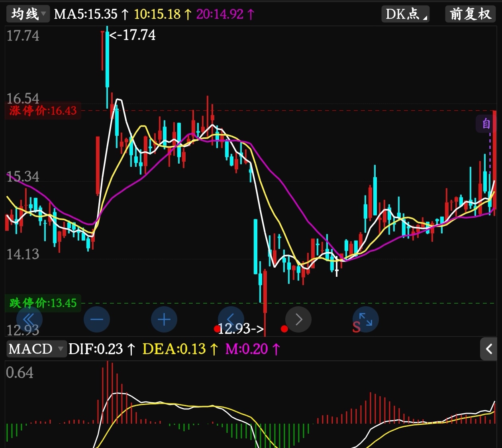
Task: Click the 10:15.18 moving average value
Action: [163, 14]
